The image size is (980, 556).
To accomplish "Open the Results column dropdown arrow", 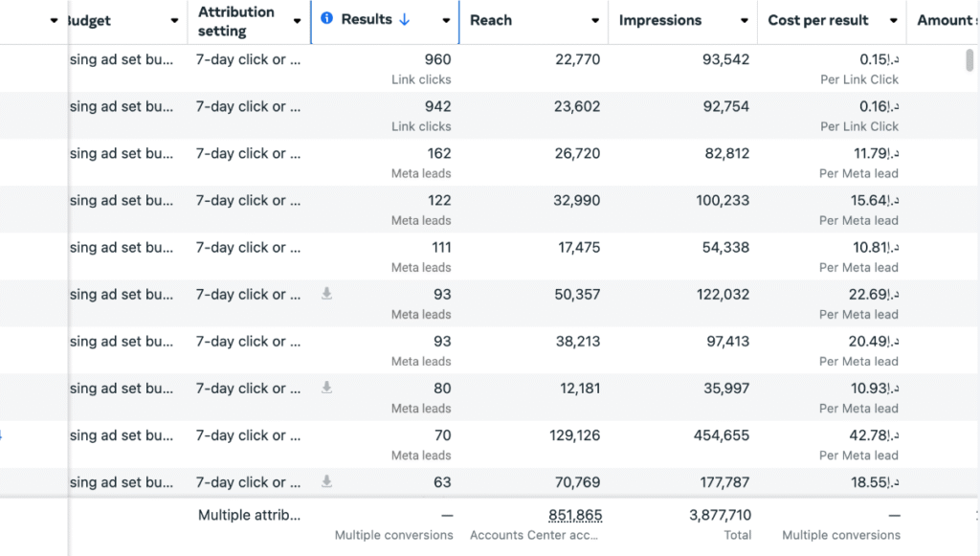I will coord(446,21).
